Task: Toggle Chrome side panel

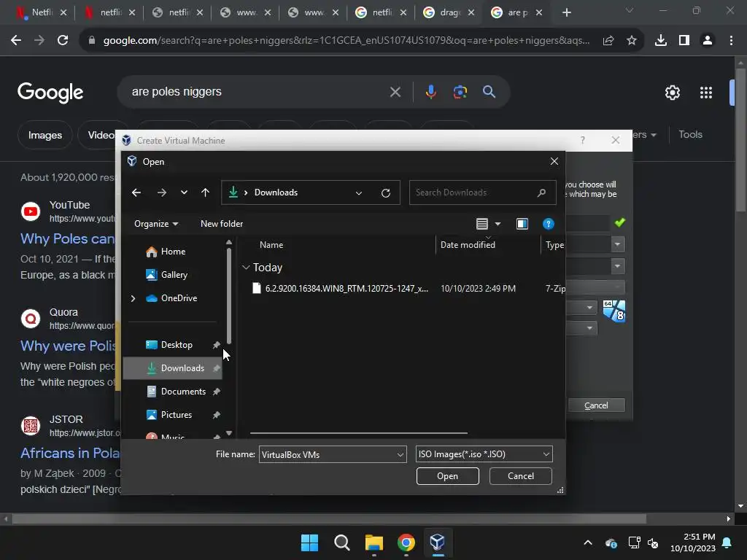Action: [x=684, y=41]
